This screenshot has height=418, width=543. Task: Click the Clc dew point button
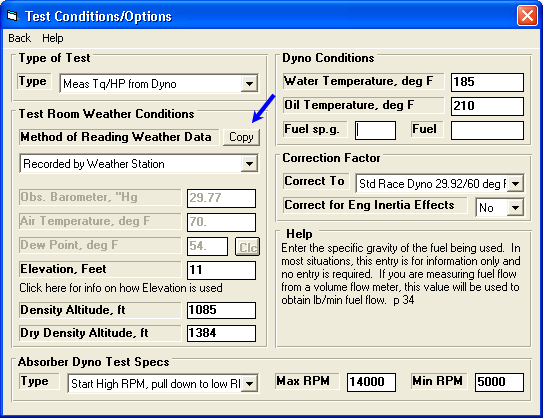click(247, 247)
